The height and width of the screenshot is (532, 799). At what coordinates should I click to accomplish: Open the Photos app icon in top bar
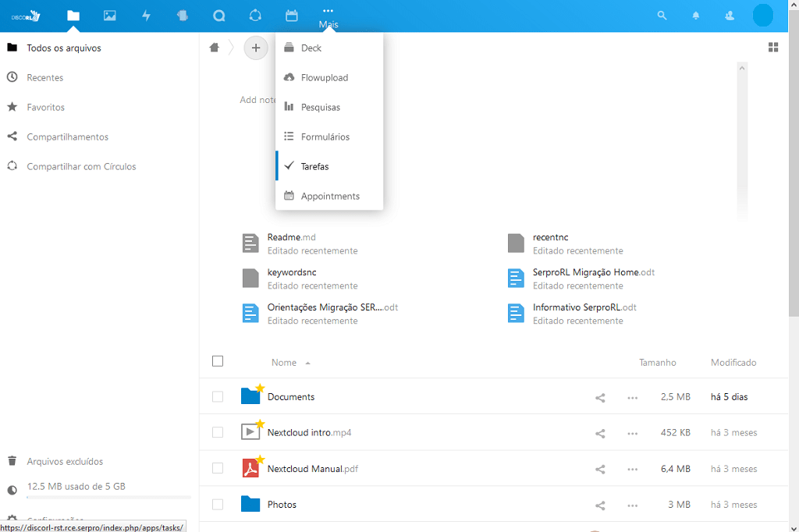(x=110, y=16)
